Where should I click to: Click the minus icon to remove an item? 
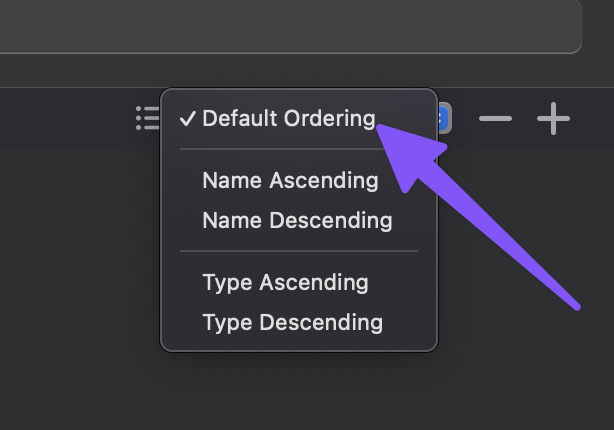[495, 120]
